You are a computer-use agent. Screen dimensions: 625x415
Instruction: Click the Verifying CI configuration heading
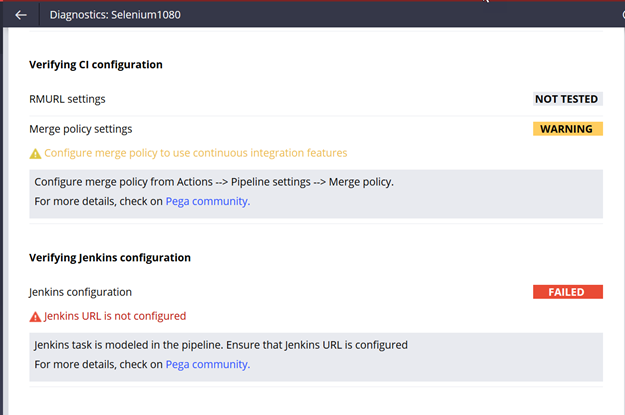[96, 65]
